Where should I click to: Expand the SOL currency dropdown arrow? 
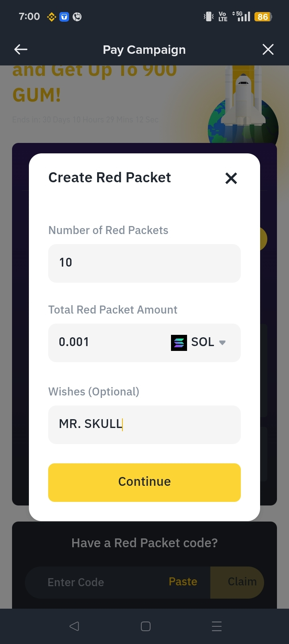point(222,342)
